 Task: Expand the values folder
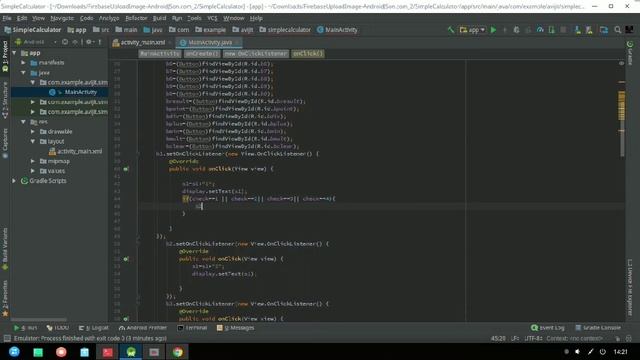33,171
